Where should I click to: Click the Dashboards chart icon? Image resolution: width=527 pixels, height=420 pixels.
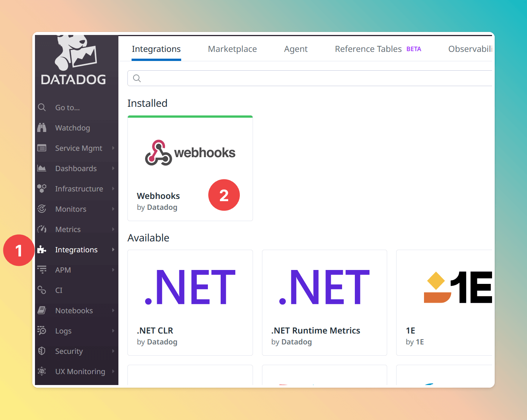point(42,168)
